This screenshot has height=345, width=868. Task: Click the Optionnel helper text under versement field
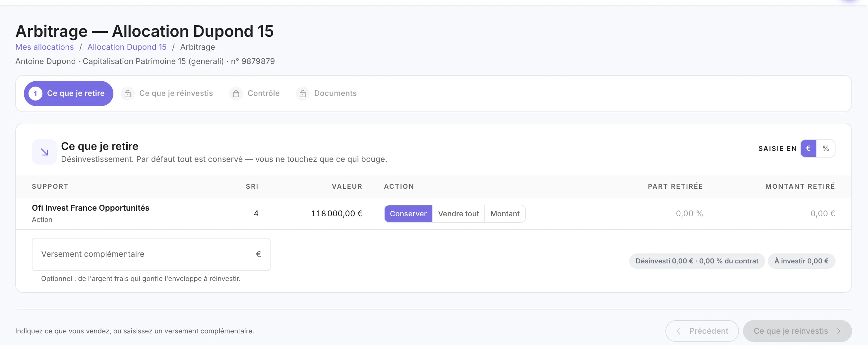pos(141,279)
